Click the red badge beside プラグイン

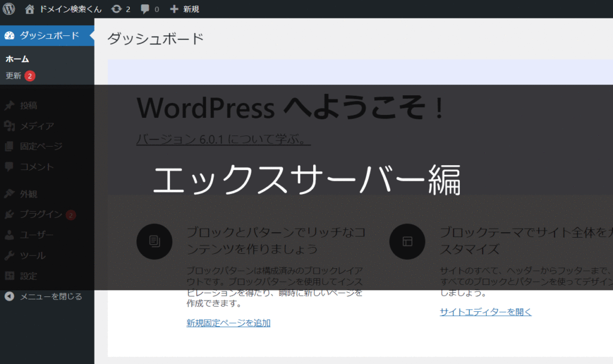tap(71, 215)
